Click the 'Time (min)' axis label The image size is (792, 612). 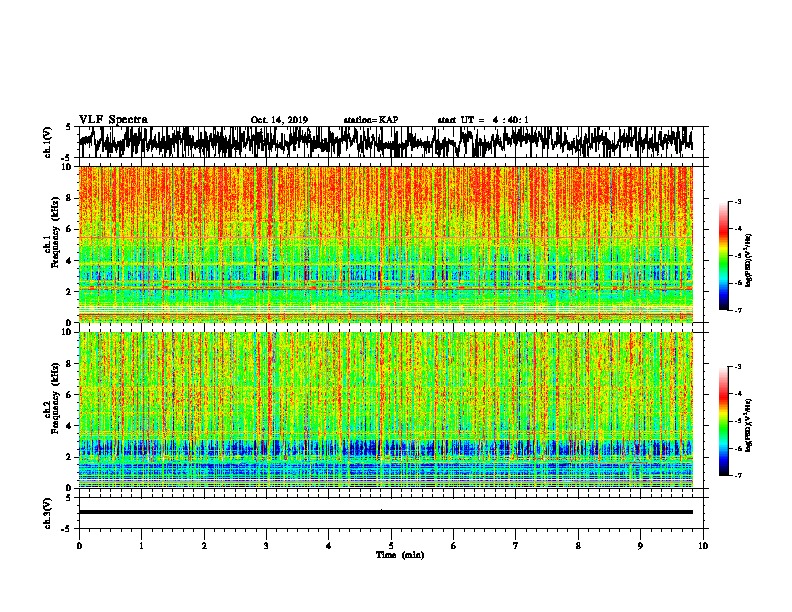400,555
